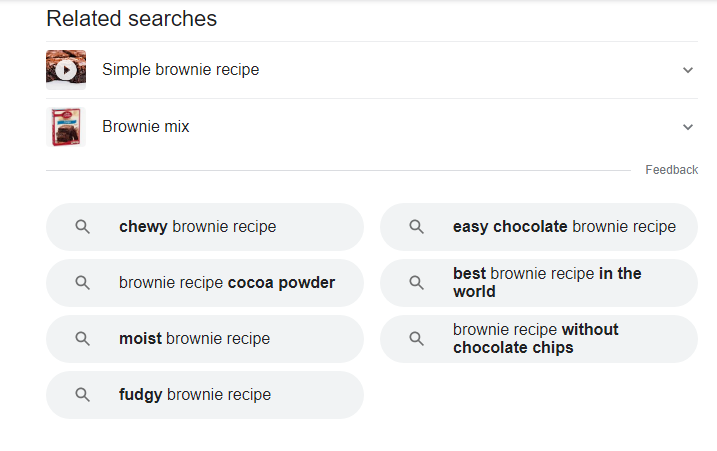Pick brownie recipe without chocolate chips
This screenshot has width=717, height=451.
pos(535,339)
